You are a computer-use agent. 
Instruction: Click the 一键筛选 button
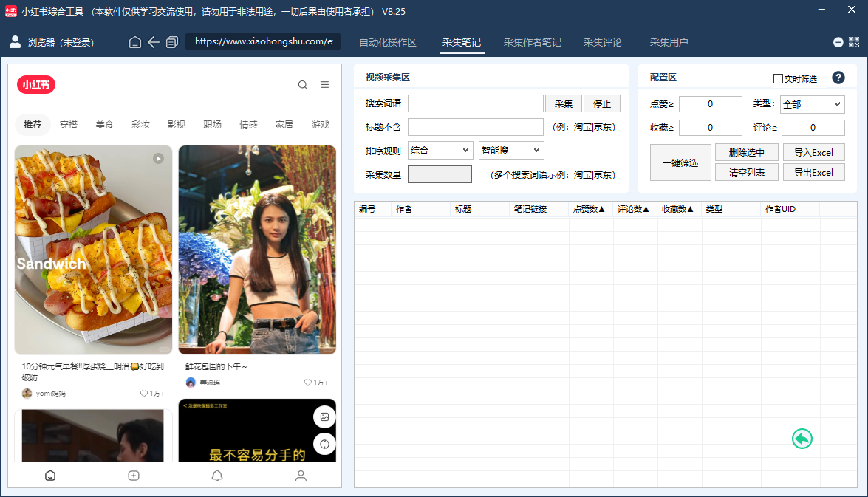coord(680,162)
